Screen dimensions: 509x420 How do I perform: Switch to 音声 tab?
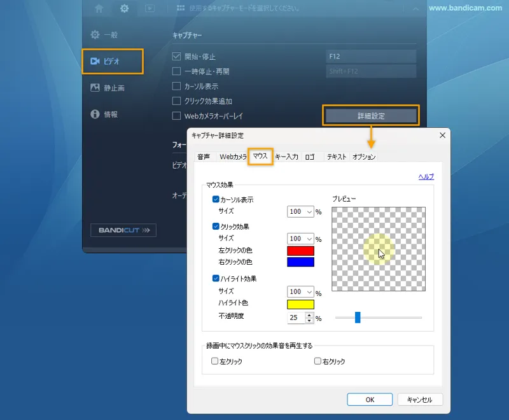pos(204,157)
